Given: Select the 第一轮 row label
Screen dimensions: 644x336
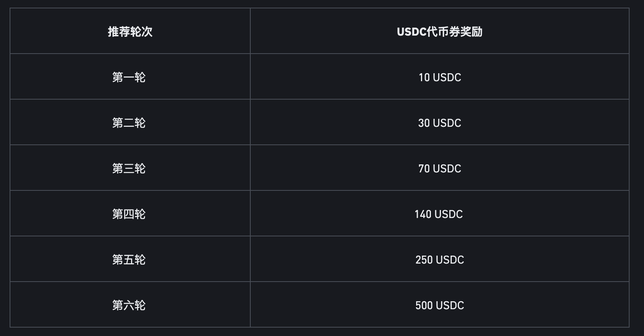Looking at the screenshot, I should pos(129,77).
